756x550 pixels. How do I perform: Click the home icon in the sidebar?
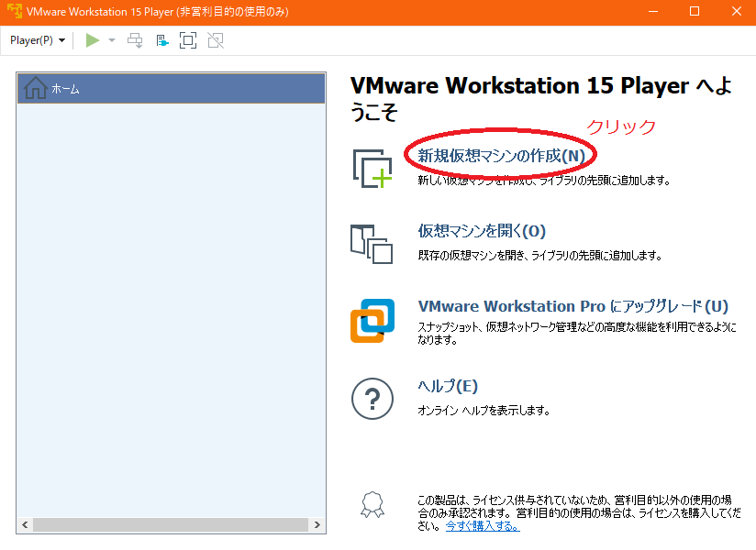click(35, 88)
